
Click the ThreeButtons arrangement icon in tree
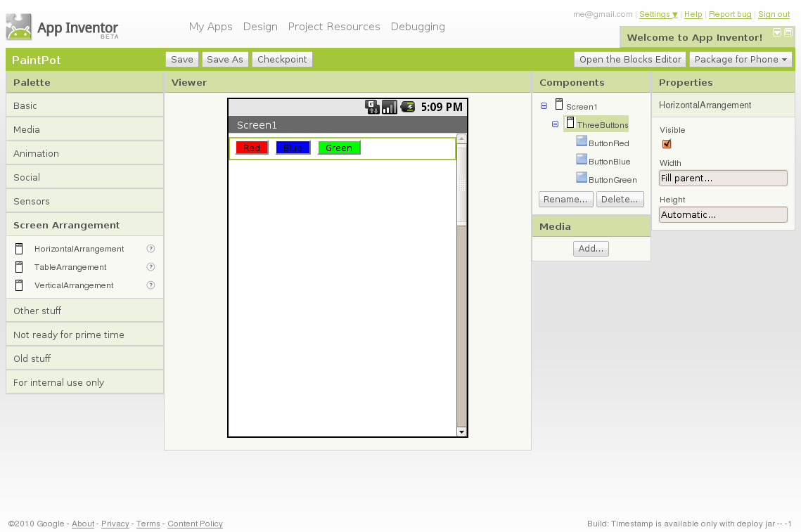point(570,122)
